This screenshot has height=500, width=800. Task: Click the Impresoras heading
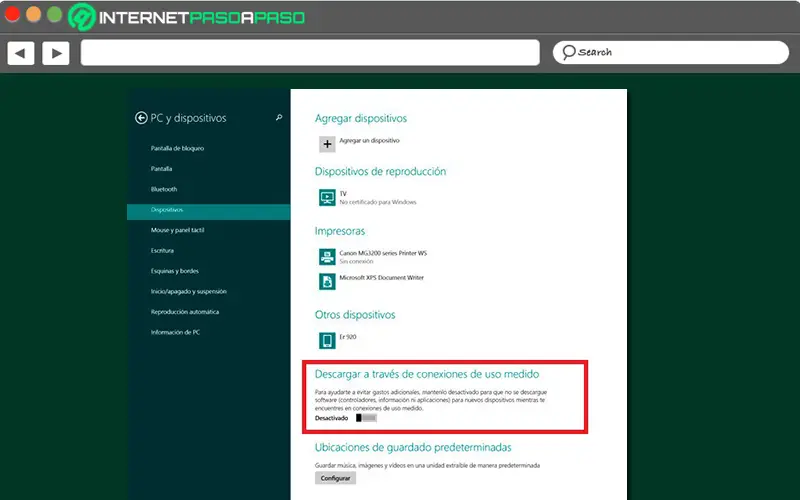(x=340, y=231)
